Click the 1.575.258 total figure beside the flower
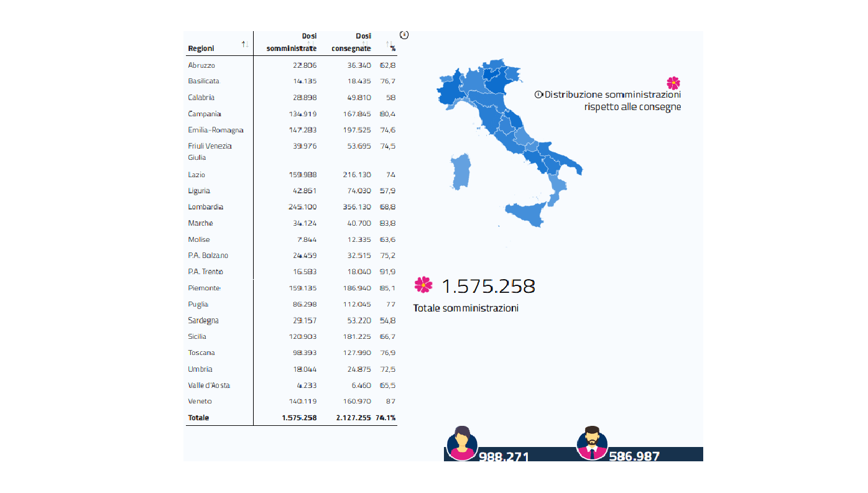Screen dimensions: 868x493 [489, 286]
